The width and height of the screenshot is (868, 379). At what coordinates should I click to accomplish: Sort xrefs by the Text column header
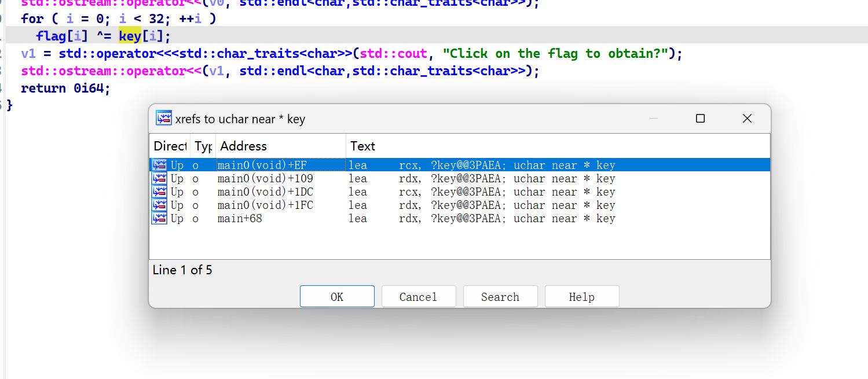click(362, 146)
